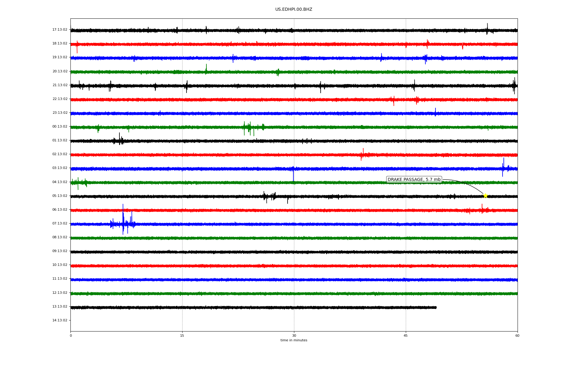
Task: Click the yellow star earthquake marker
Action: 485,196
